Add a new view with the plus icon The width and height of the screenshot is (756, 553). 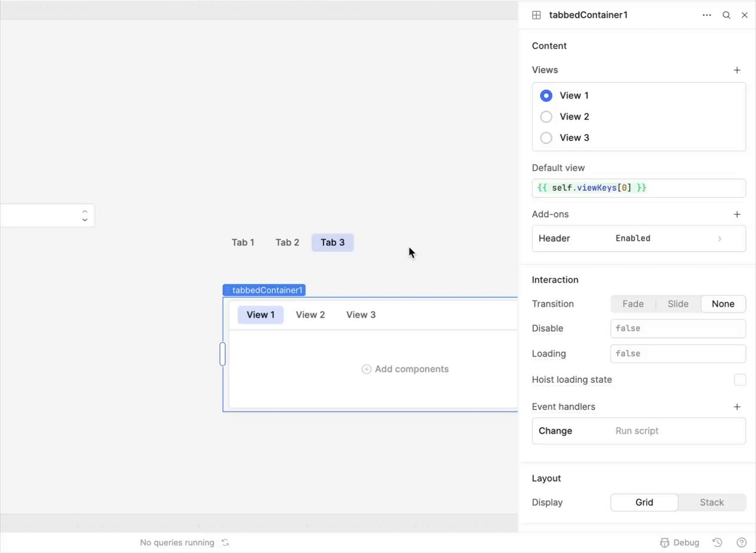coord(737,70)
